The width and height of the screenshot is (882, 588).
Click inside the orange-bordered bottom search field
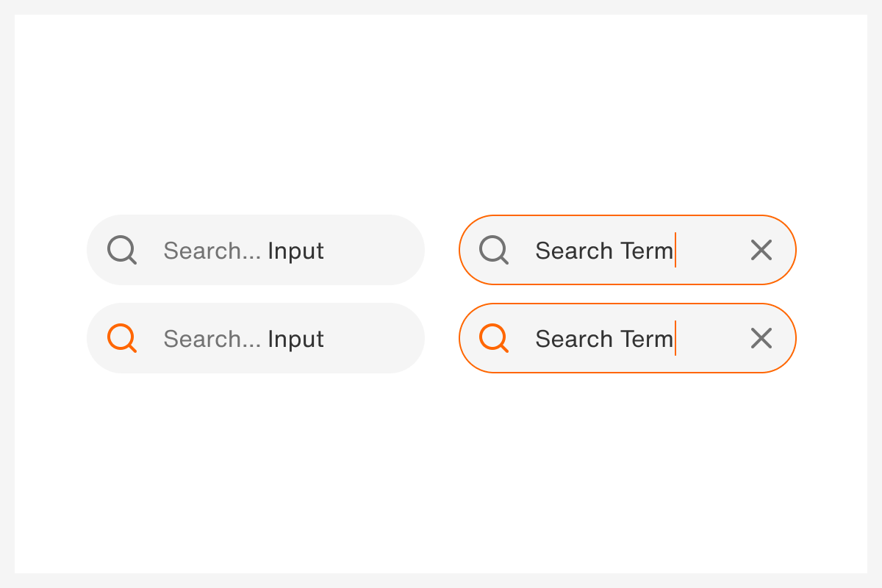point(625,339)
